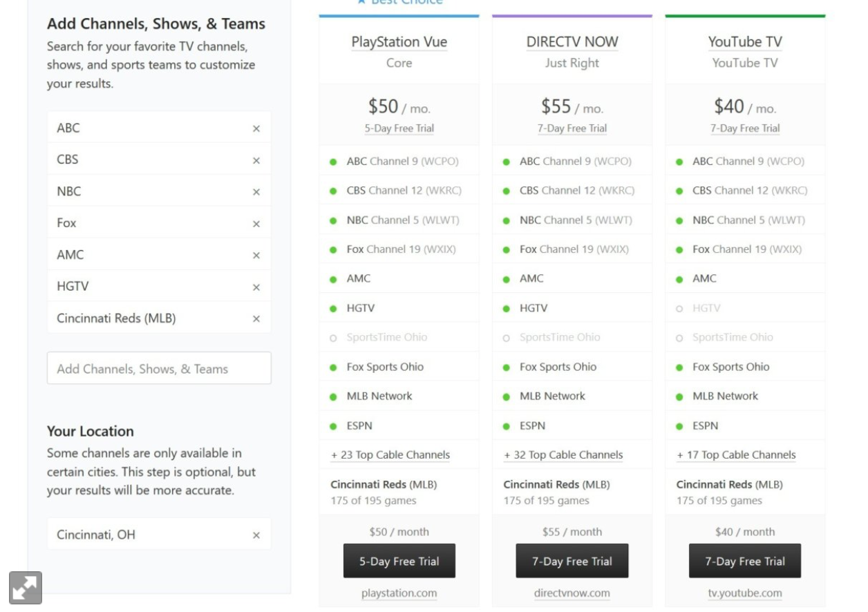Click HGTV in the DIRECTV NOW card
This screenshot has height=612, width=868.
tap(533, 308)
